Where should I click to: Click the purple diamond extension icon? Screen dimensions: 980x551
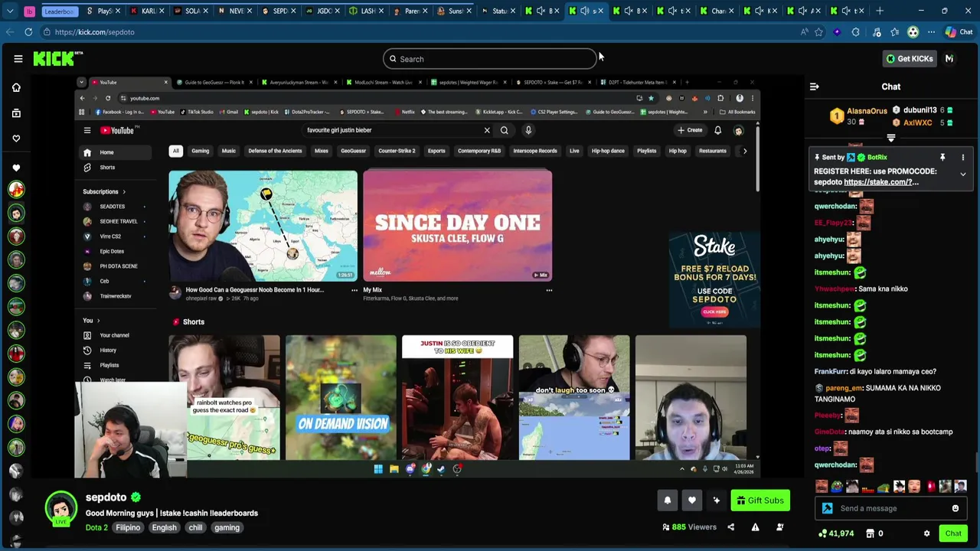coord(837,32)
